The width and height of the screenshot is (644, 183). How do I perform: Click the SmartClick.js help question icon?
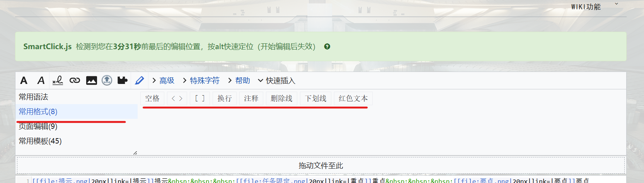click(x=327, y=46)
